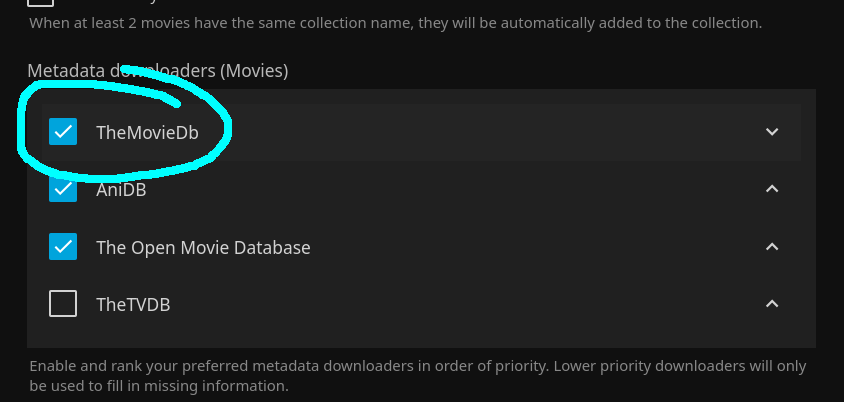Image resolution: width=844 pixels, height=402 pixels.
Task: Click the collection name description text
Action: click(394, 22)
